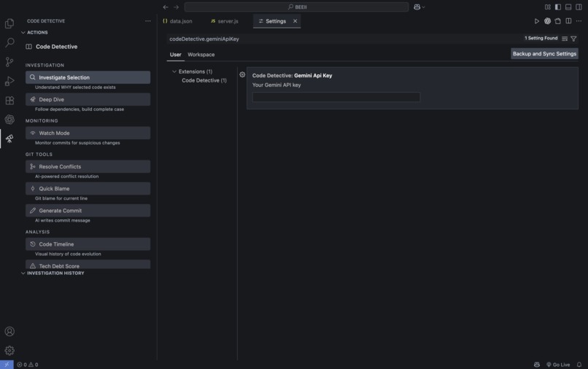Switch to the server.js tab
This screenshot has width=588, height=369.
click(224, 21)
